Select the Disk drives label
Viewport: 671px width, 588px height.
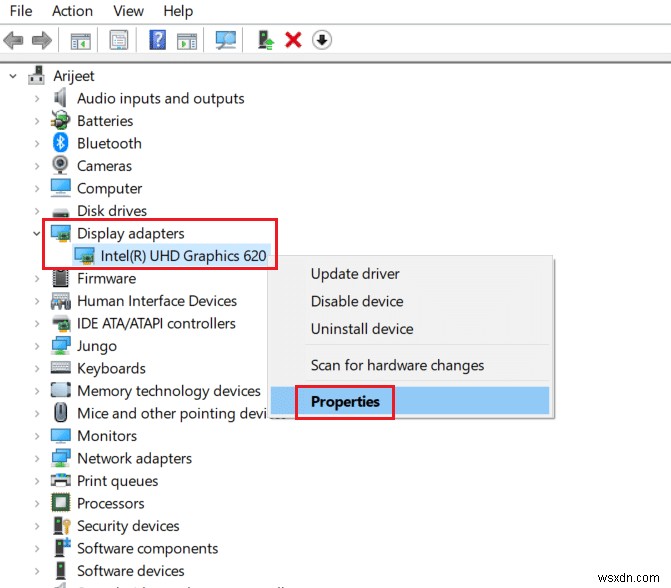[112, 211]
